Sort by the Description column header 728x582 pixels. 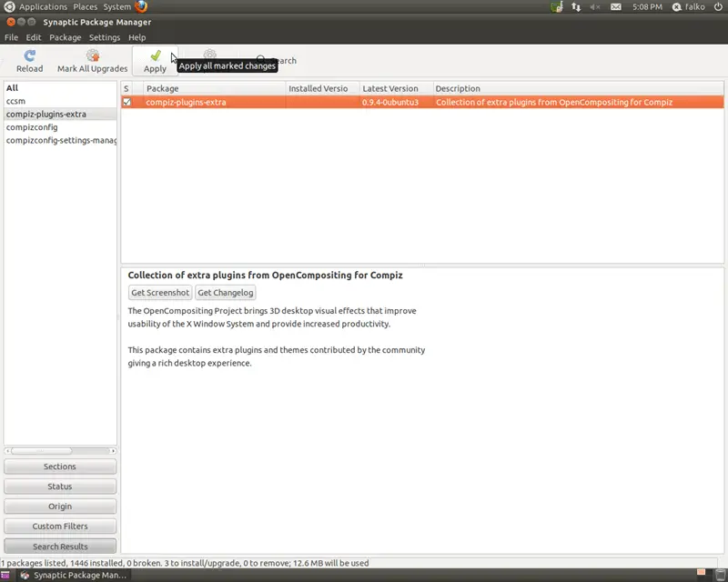coord(579,88)
